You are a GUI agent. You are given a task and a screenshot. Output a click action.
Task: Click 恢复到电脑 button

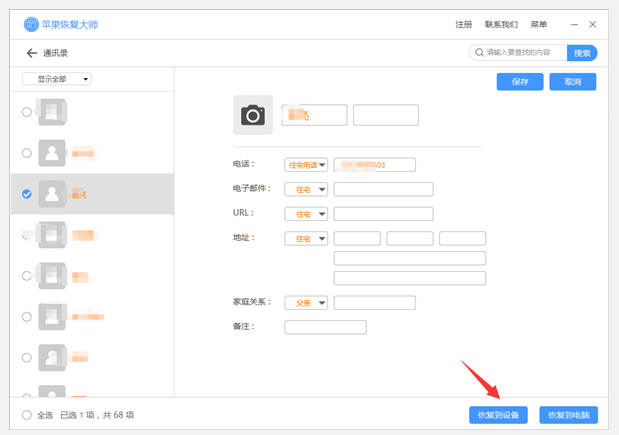pyautogui.click(x=568, y=415)
